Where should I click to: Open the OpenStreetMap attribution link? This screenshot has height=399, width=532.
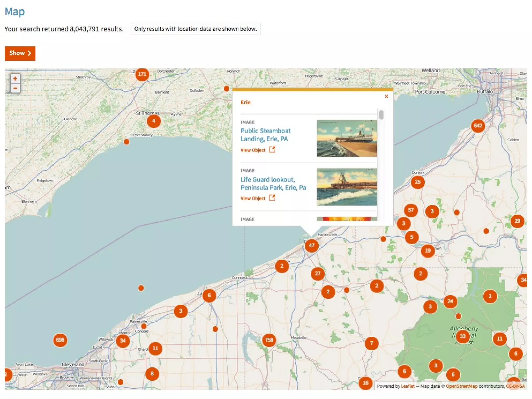pos(461,386)
